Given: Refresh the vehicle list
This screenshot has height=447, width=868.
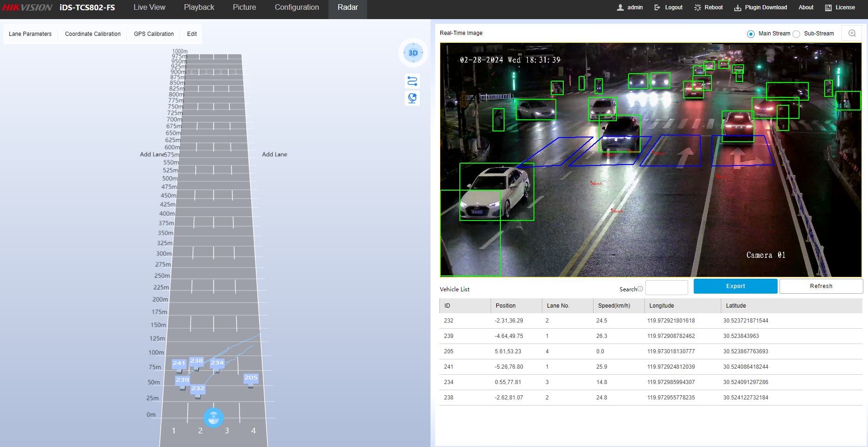Looking at the screenshot, I should tap(820, 286).
